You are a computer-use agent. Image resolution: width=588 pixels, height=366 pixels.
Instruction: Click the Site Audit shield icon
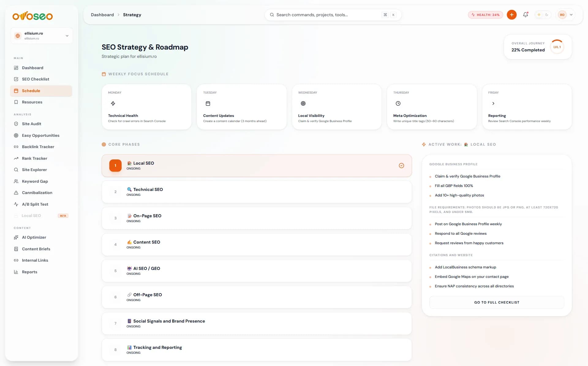(x=16, y=124)
